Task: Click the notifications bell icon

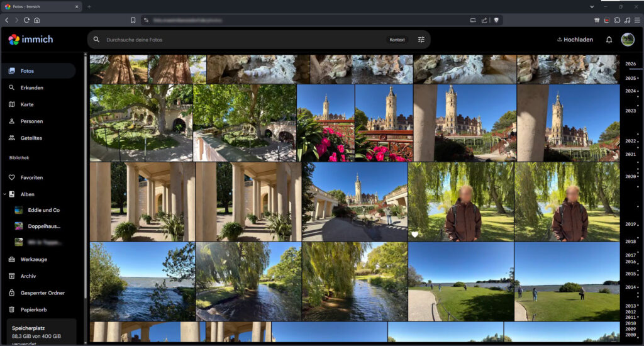Action: [609, 40]
